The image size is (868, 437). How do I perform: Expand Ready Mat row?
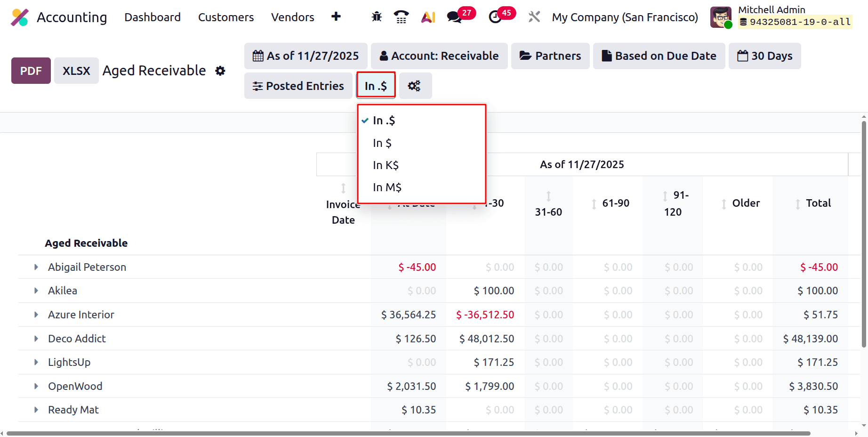click(x=36, y=410)
